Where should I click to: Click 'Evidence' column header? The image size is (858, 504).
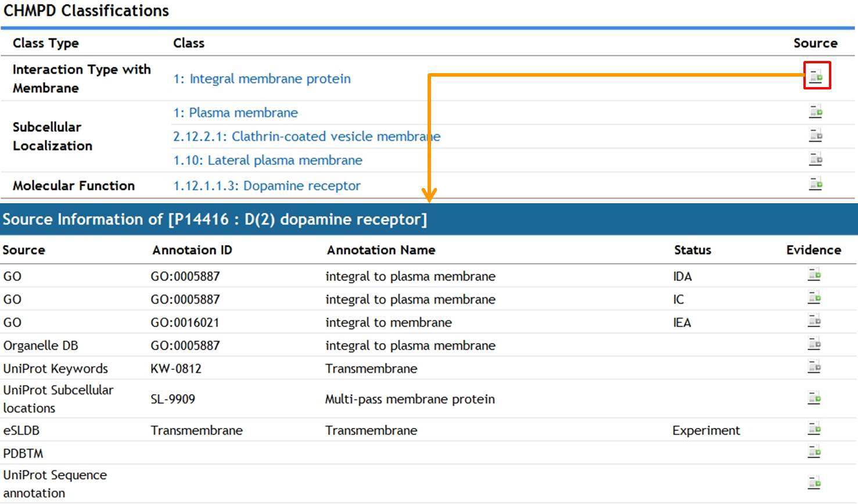point(814,250)
